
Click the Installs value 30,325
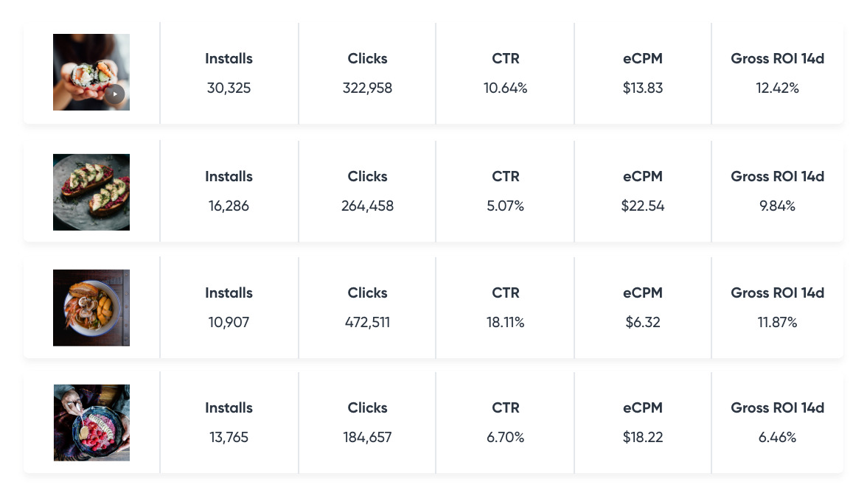coord(229,88)
